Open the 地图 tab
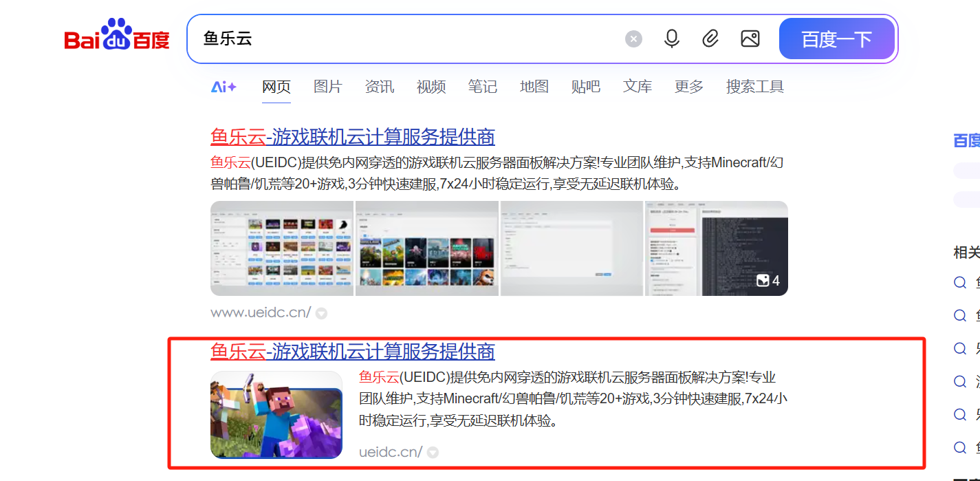Viewport: 980px width, 481px height. point(534,87)
